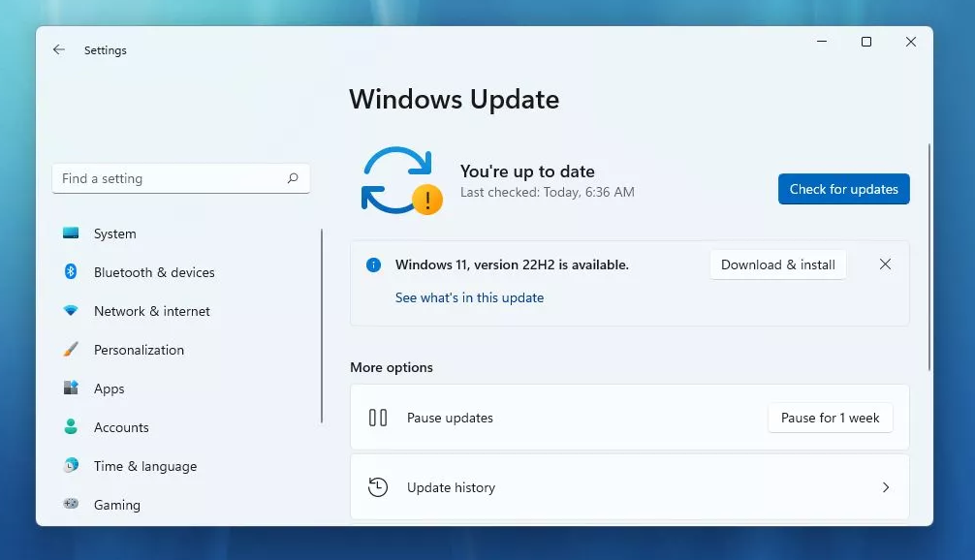Click the System monitor icon in sidebar

[71, 233]
